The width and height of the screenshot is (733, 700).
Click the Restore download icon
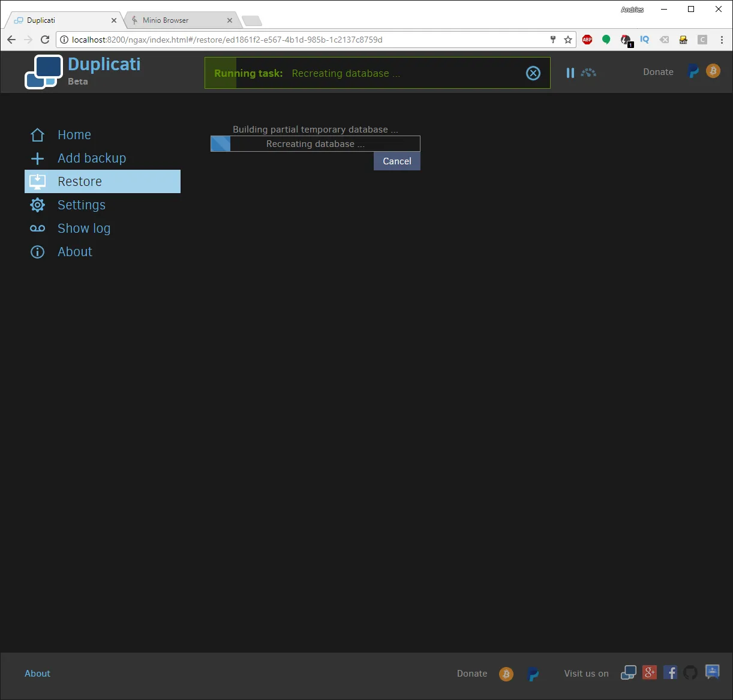(x=38, y=182)
